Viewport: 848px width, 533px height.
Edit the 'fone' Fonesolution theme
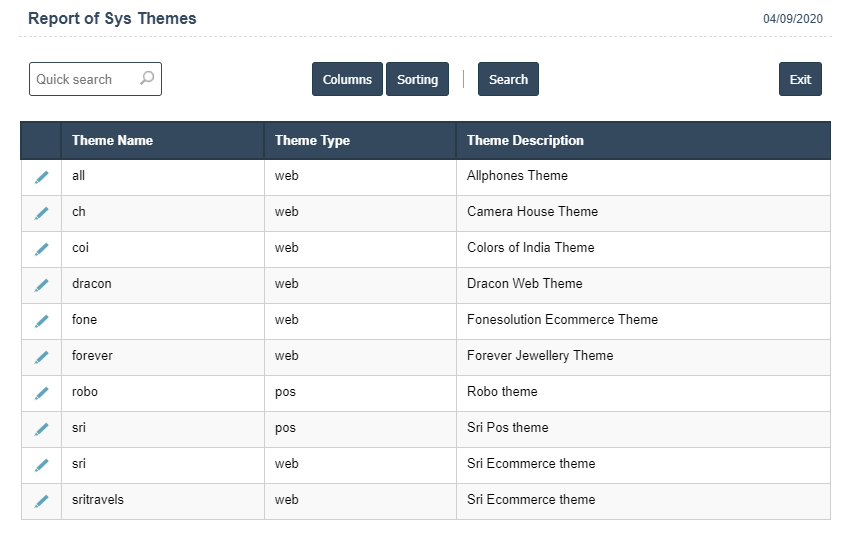click(41, 321)
